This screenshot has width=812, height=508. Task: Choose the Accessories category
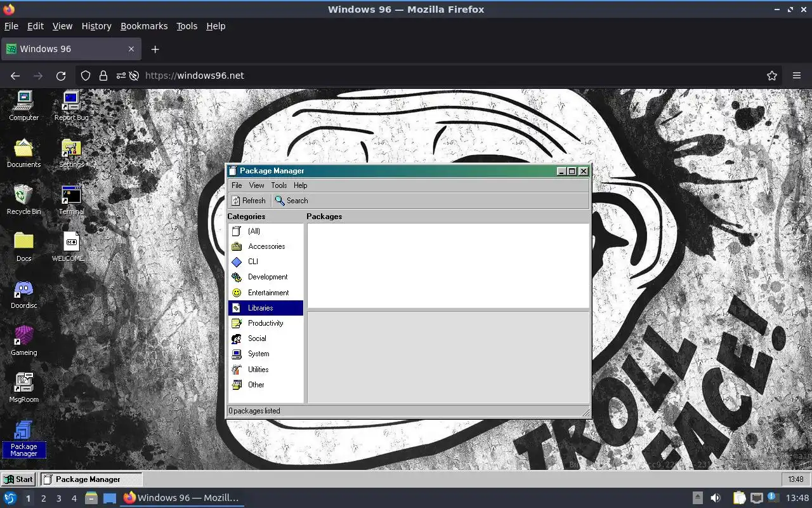pyautogui.click(x=266, y=246)
